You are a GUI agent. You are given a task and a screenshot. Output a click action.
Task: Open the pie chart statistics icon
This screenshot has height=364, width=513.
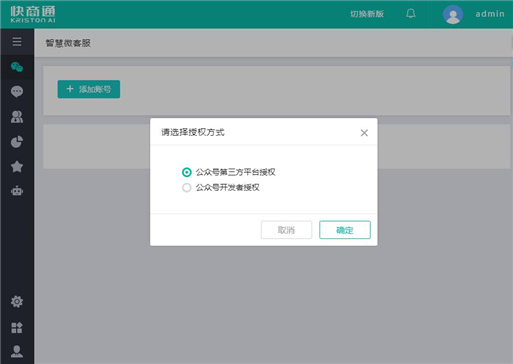17,142
